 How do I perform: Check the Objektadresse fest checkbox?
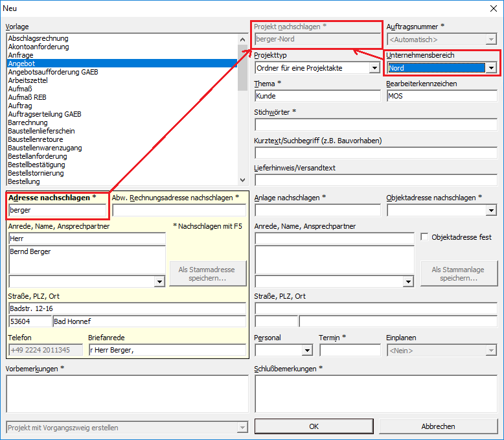(426, 237)
